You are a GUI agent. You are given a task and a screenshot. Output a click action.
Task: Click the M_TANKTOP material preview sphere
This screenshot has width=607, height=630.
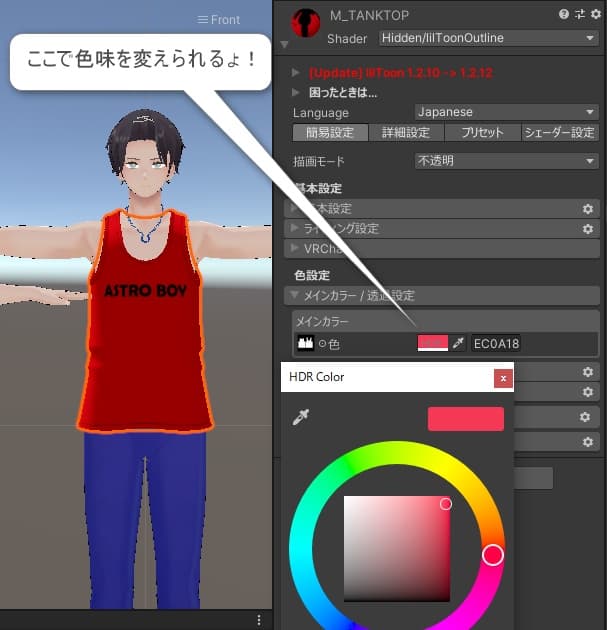tap(306, 22)
